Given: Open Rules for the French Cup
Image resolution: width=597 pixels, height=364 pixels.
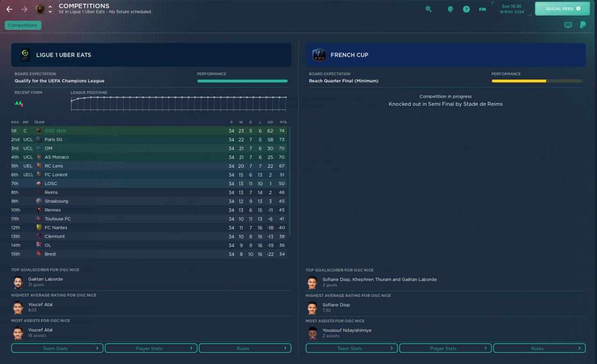Looking at the screenshot, I should click(539, 348).
